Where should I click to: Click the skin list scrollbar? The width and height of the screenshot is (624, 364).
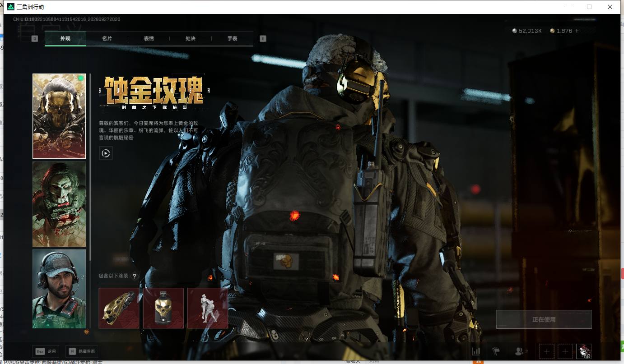(90, 167)
